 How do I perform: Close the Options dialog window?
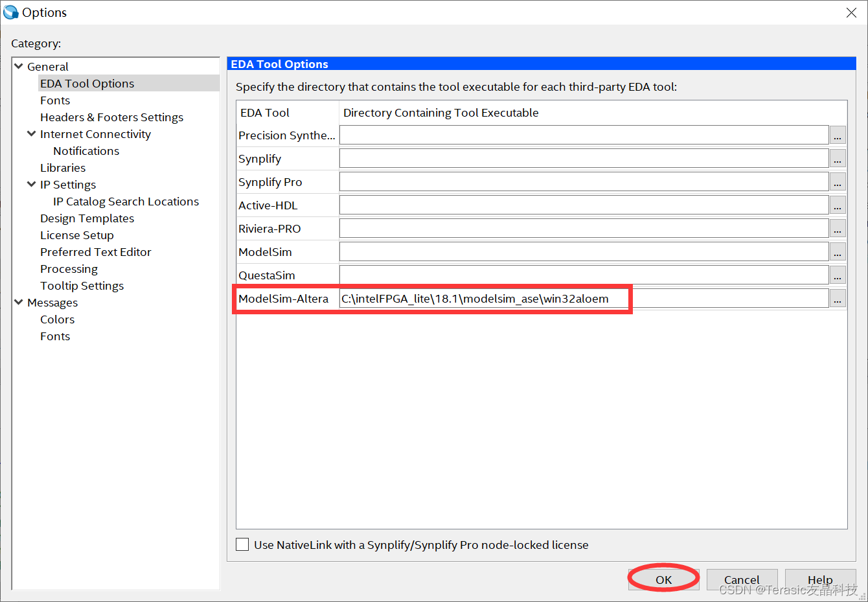coord(851,12)
